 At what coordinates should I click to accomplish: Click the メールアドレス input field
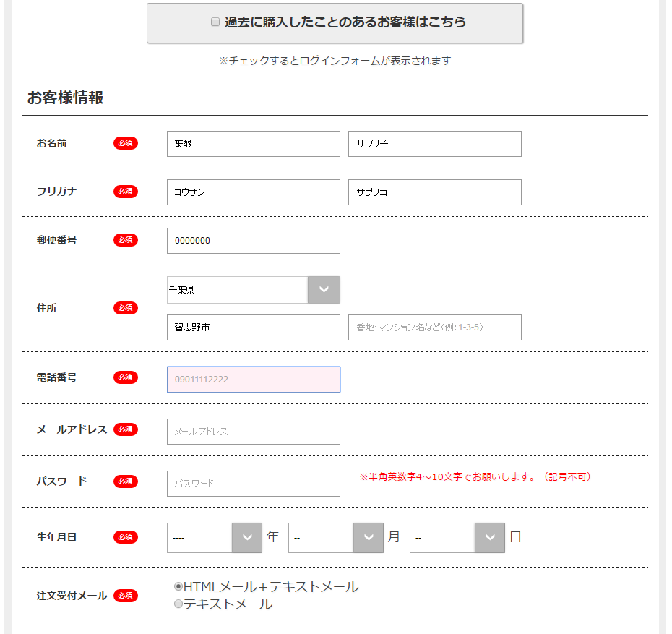point(253,432)
